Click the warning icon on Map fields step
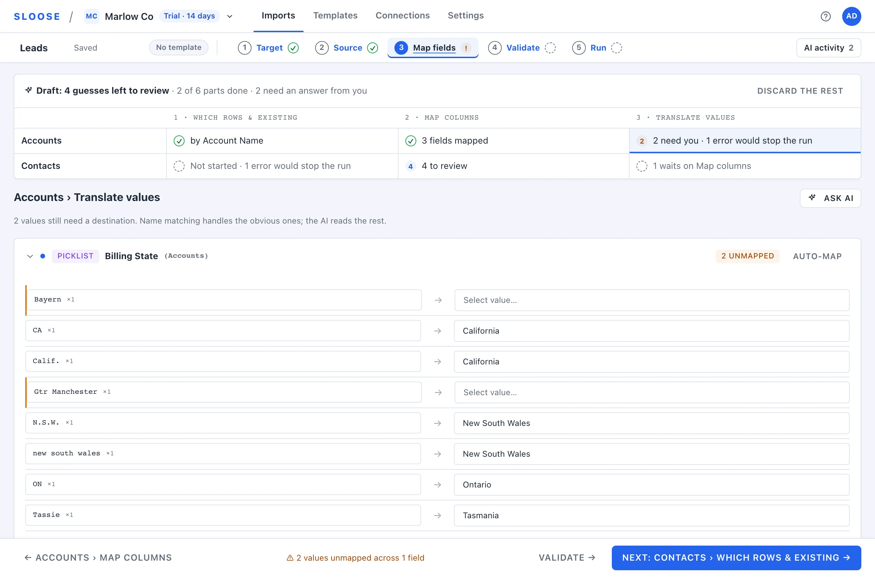This screenshot has height=588, width=875. pyautogui.click(x=466, y=48)
